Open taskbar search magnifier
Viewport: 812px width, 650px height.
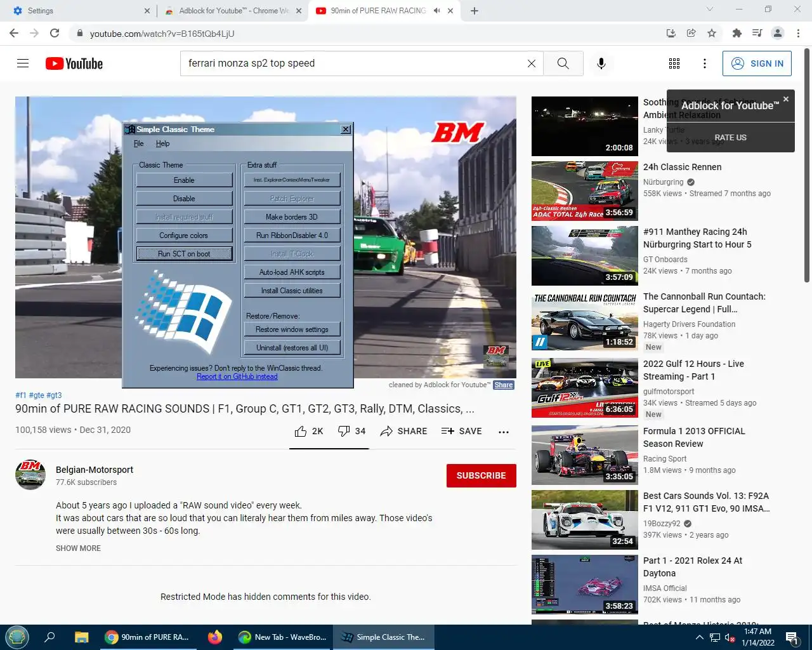click(x=49, y=637)
